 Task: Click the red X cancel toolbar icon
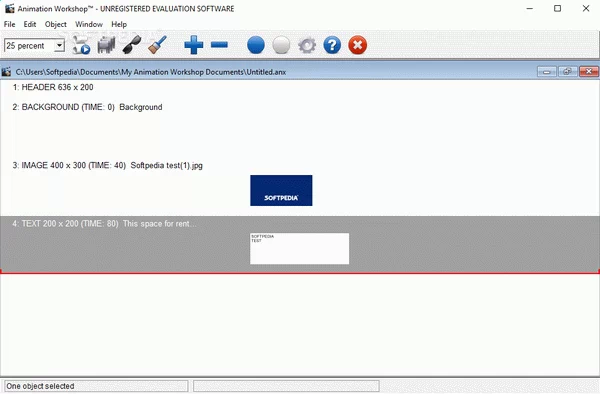pos(358,45)
